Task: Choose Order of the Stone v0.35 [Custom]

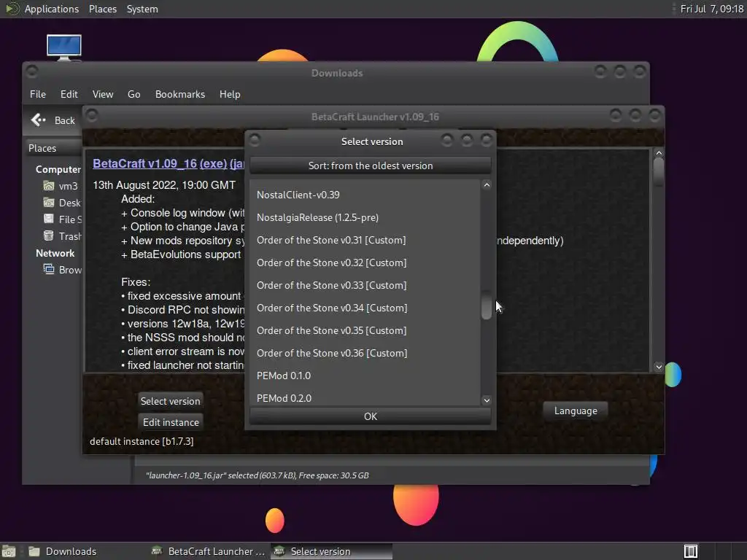Action: coord(365,330)
